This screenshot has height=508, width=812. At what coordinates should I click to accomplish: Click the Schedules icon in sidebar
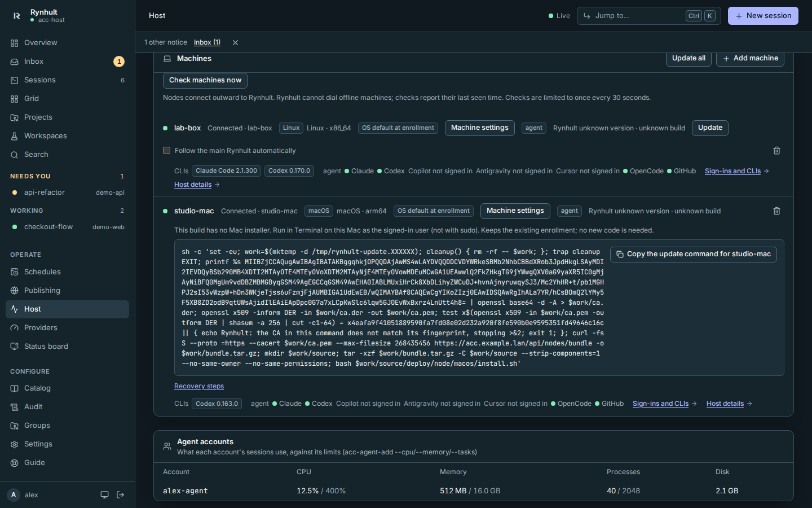pyautogui.click(x=15, y=272)
